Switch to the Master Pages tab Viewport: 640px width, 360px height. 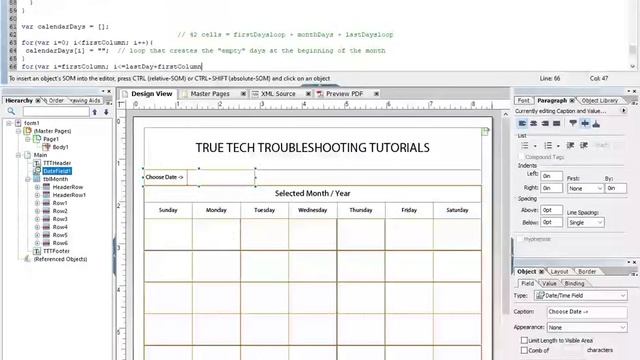(210, 94)
